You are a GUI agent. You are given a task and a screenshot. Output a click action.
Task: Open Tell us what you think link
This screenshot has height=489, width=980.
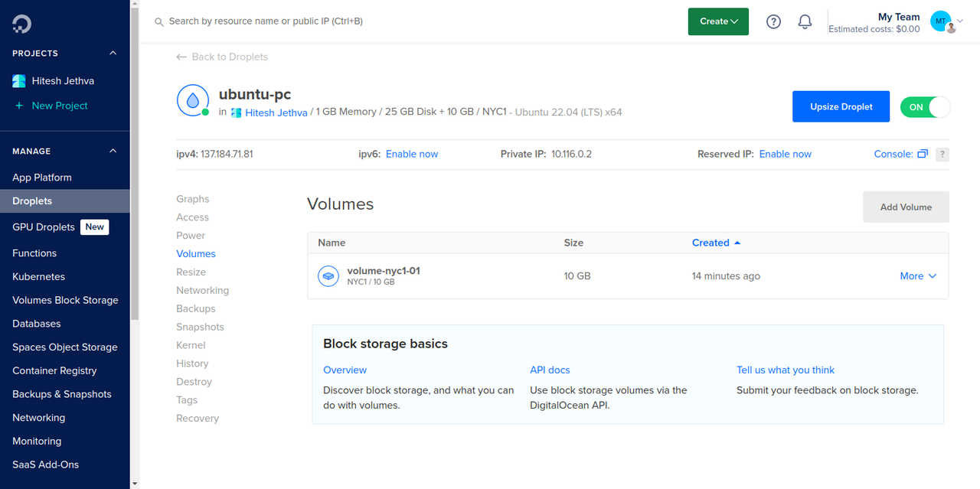tap(786, 370)
